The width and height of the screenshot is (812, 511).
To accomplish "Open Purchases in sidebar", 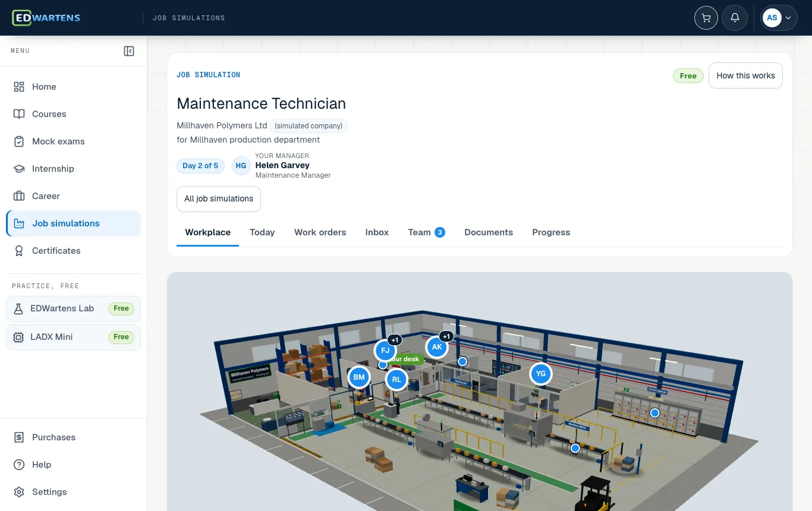I will coord(74,437).
